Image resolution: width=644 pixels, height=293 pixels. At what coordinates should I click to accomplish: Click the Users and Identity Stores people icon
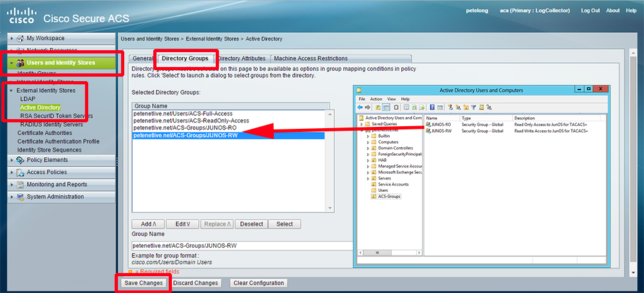(x=20, y=63)
